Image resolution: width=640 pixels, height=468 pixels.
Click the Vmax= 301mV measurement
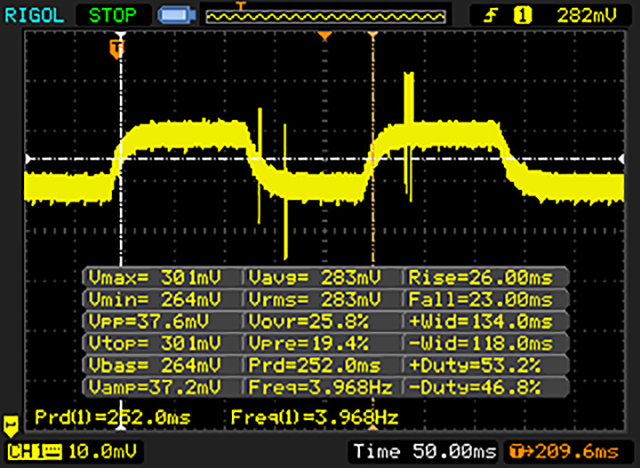click(x=155, y=277)
